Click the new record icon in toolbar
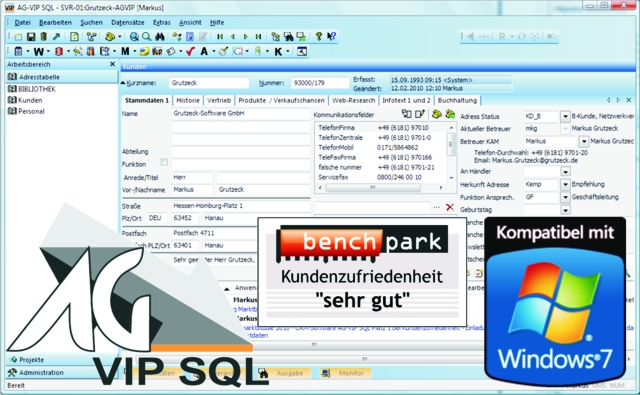640x395 pixels. coord(18,37)
